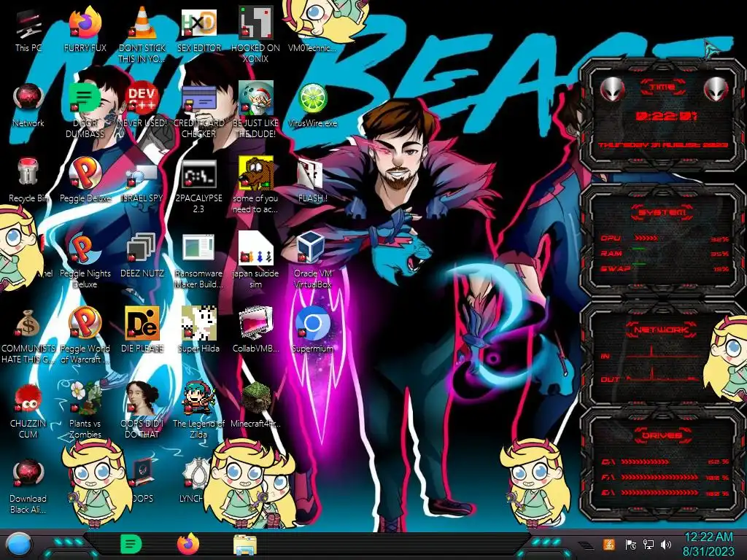This screenshot has height=560, width=747.
Task: Click the TIME widget header
Action: click(x=662, y=87)
